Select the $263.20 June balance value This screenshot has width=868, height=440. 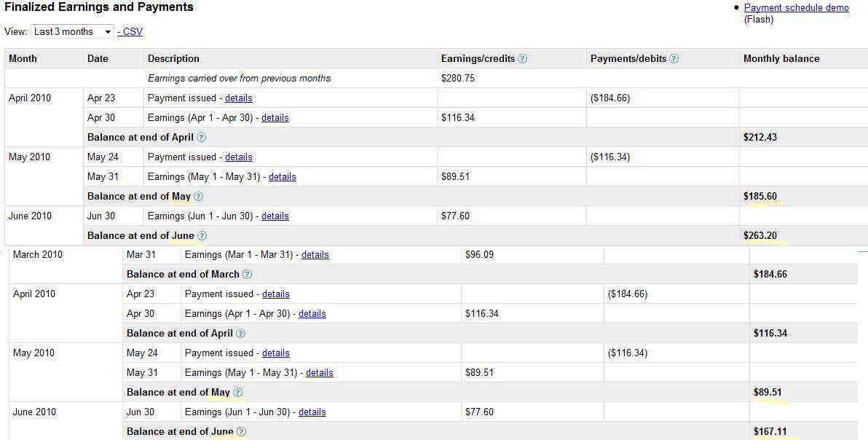(760, 236)
